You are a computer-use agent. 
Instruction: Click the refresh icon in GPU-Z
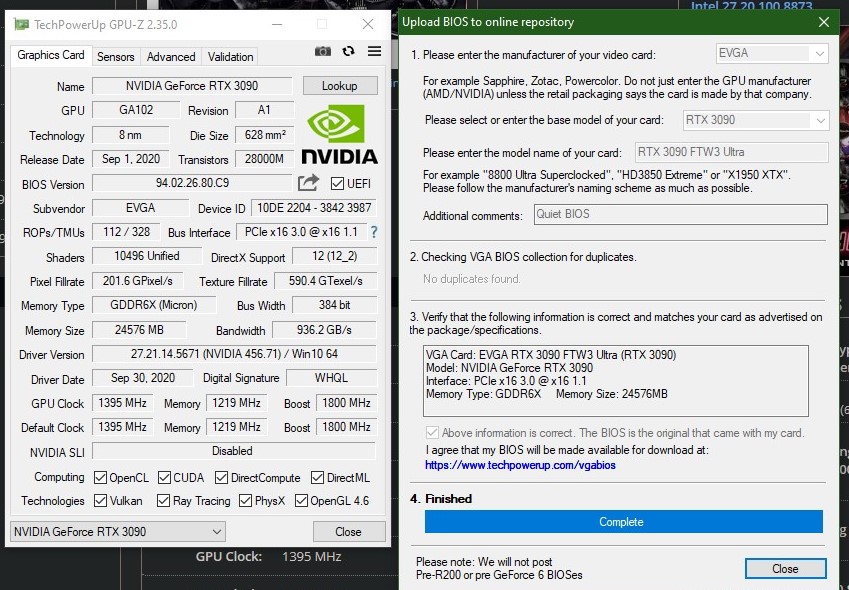pyautogui.click(x=348, y=51)
